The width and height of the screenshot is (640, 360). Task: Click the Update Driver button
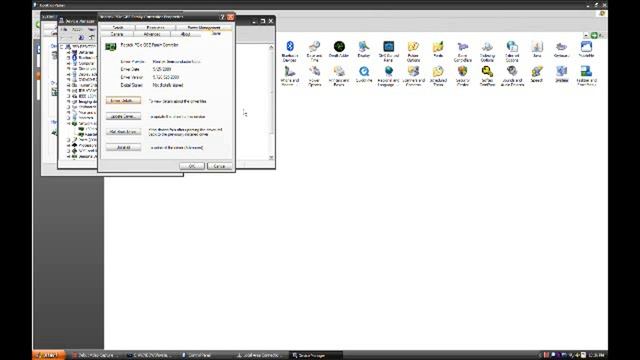123,116
